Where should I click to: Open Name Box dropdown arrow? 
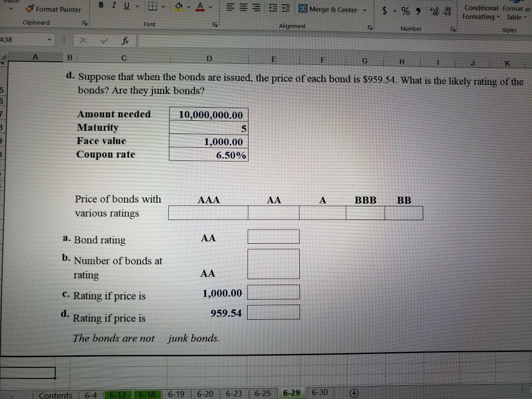coord(50,40)
